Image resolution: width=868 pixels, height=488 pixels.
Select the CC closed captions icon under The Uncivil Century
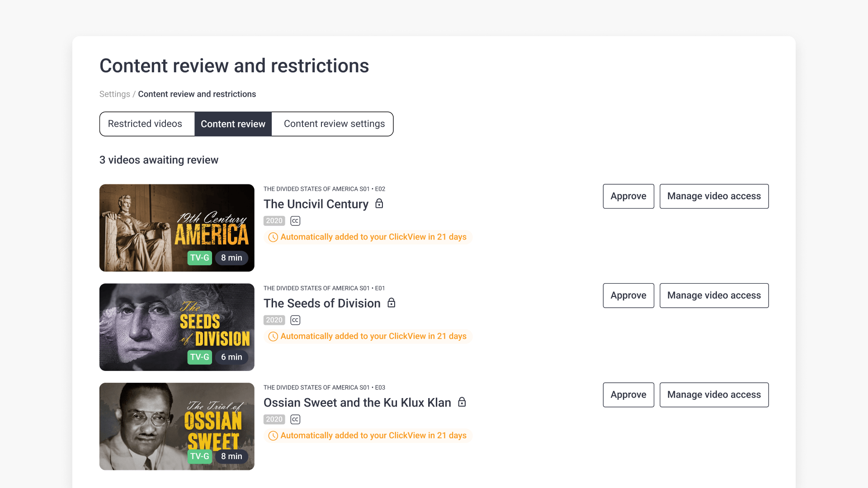pos(295,221)
